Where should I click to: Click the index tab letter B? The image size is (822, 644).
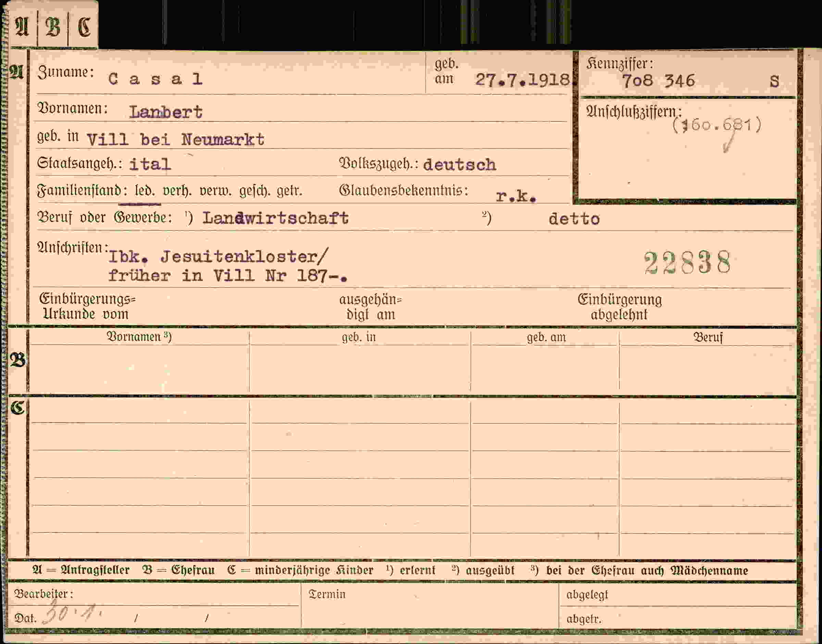[53, 27]
